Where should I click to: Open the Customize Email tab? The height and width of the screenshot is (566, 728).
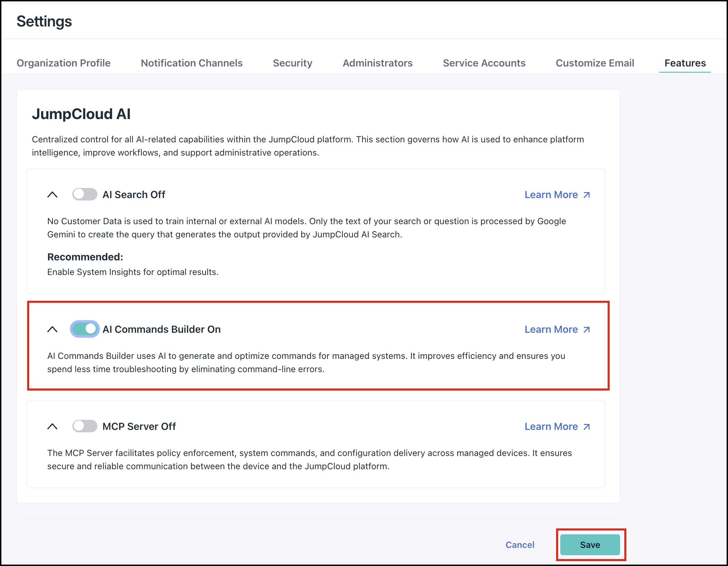pyautogui.click(x=595, y=63)
